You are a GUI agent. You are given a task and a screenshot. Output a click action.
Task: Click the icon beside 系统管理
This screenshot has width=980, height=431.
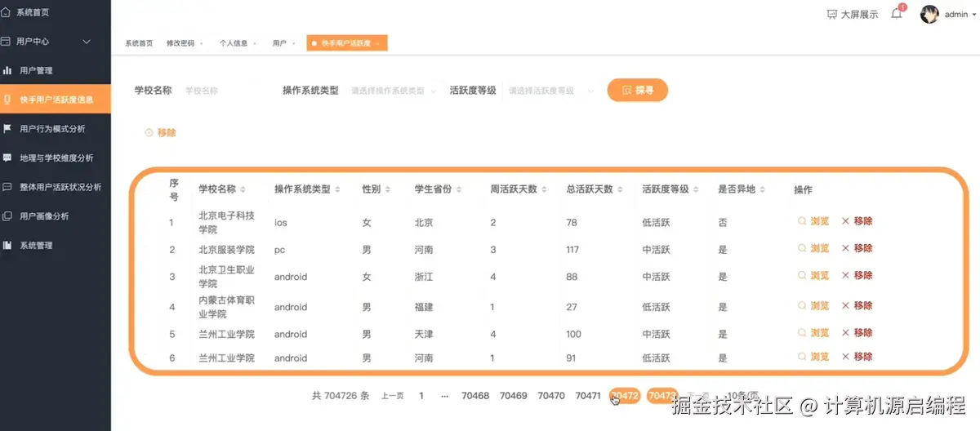click(x=7, y=245)
